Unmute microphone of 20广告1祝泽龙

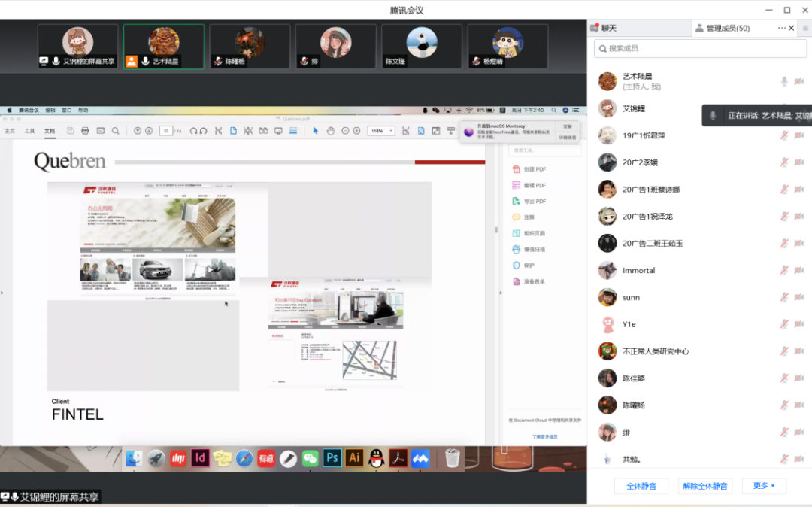pos(784,217)
